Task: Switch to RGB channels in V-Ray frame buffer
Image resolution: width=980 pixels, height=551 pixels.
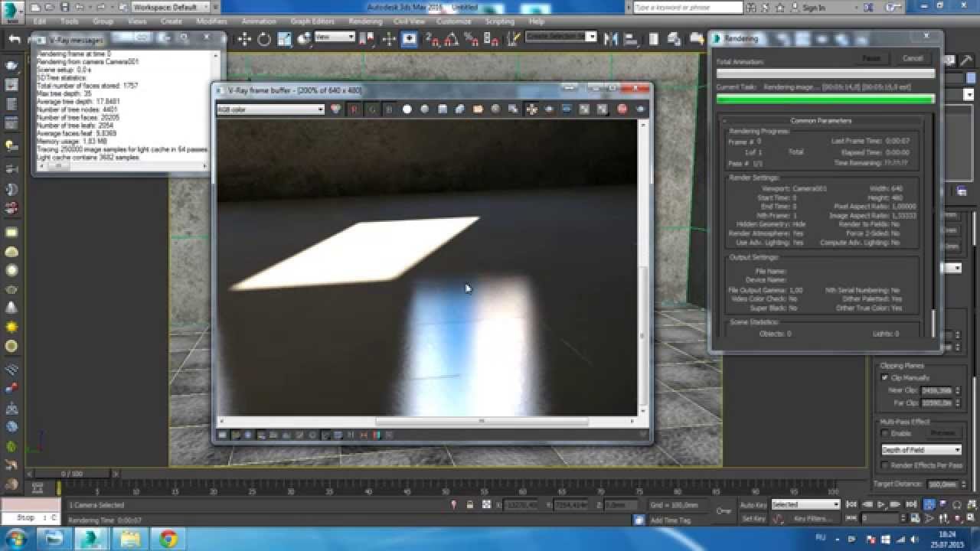Action: coord(336,109)
